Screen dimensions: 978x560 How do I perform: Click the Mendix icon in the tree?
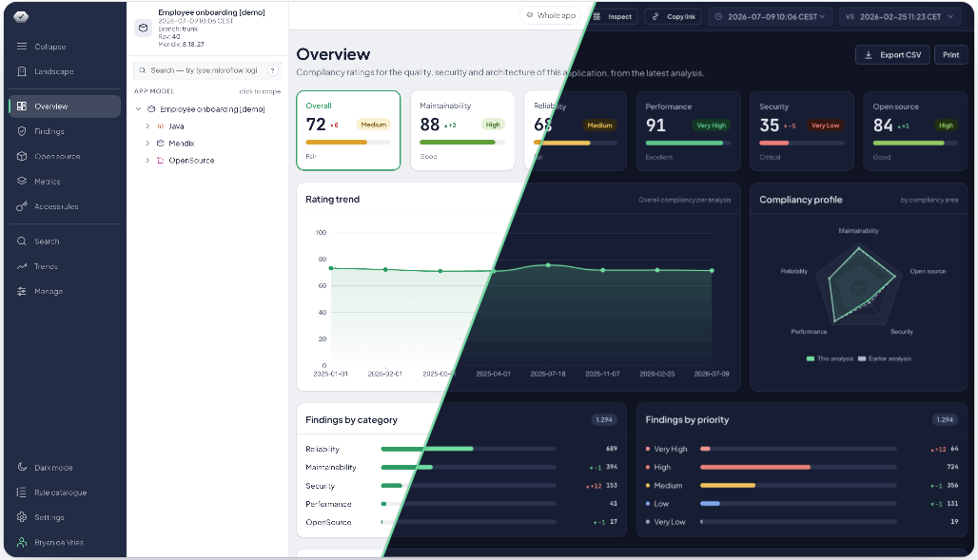pyautogui.click(x=160, y=144)
